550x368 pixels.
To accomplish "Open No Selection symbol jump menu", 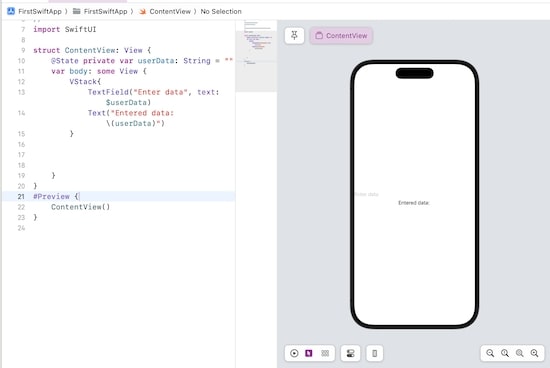I will point(221,11).
